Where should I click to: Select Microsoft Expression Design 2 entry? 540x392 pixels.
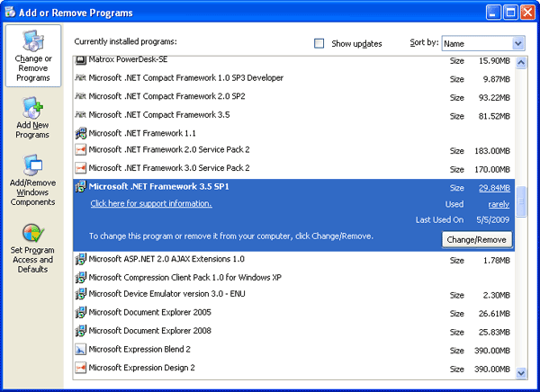tap(293, 369)
